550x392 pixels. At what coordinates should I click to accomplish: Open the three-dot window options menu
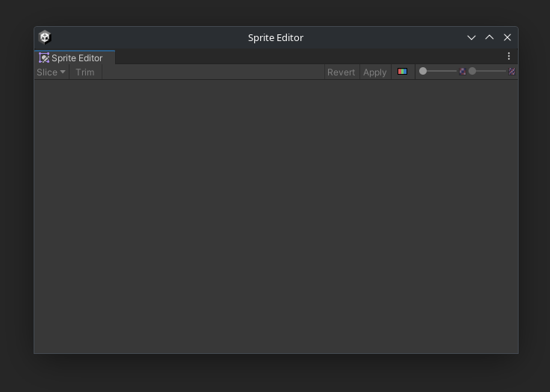[x=509, y=57]
